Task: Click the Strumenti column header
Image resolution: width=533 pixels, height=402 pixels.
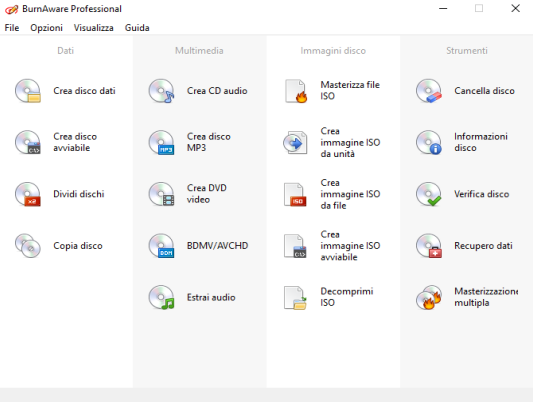Action: [x=467, y=51]
